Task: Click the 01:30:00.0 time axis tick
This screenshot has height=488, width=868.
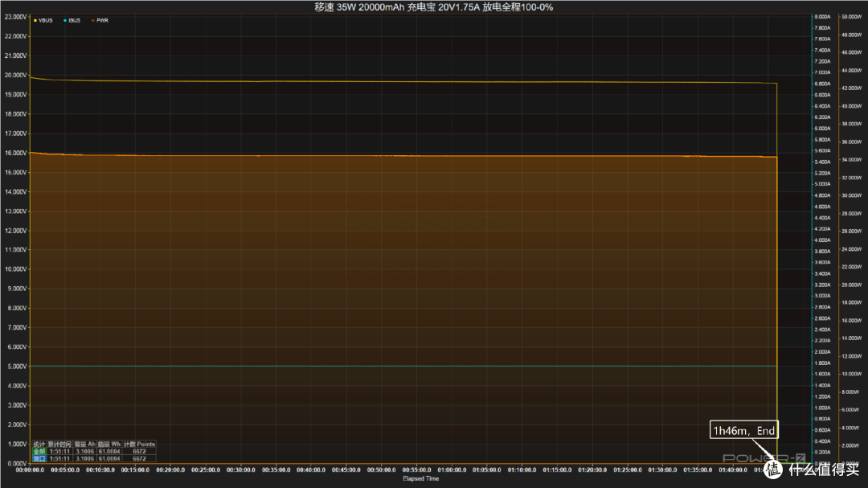Action: (662, 470)
